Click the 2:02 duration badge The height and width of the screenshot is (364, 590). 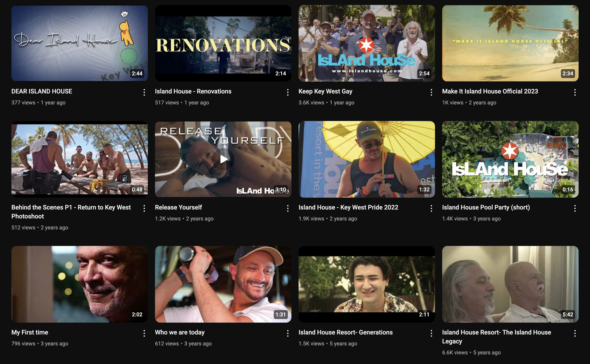(137, 314)
